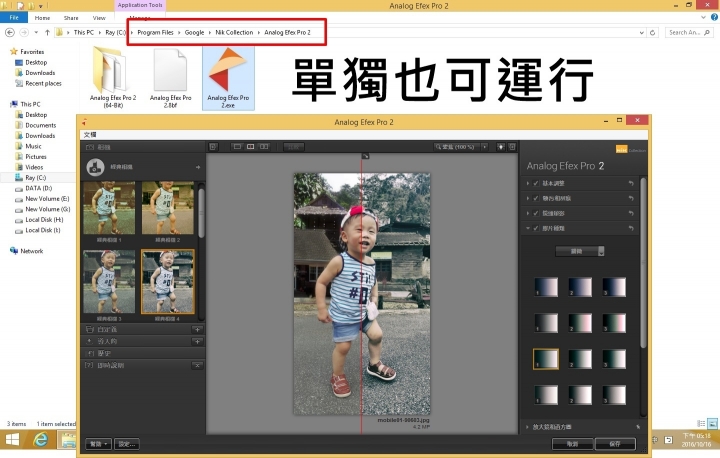This screenshot has width=720, height=458.
Task: Choose the classic camera 1 preset thumbnail
Action: [x=109, y=208]
